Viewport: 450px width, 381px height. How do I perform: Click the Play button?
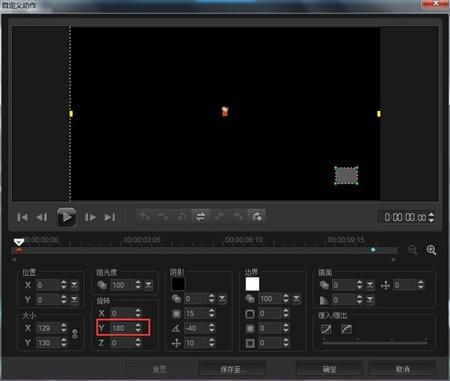[x=66, y=217]
